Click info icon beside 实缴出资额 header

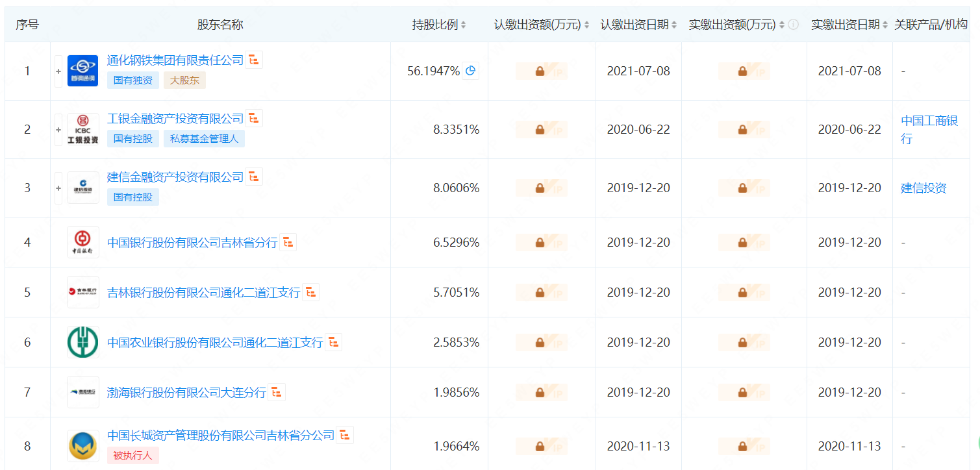click(x=793, y=25)
